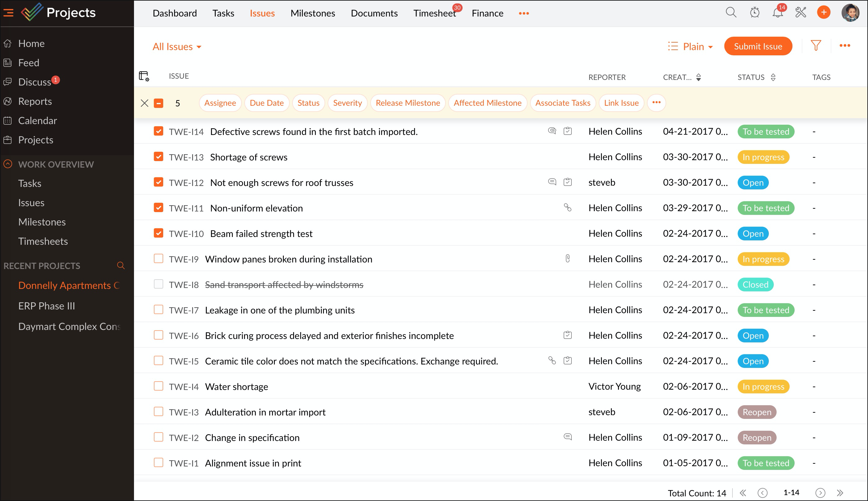The height and width of the screenshot is (501, 868).
Task: Expand the All Issues view dropdown
Action: (177, 46)
